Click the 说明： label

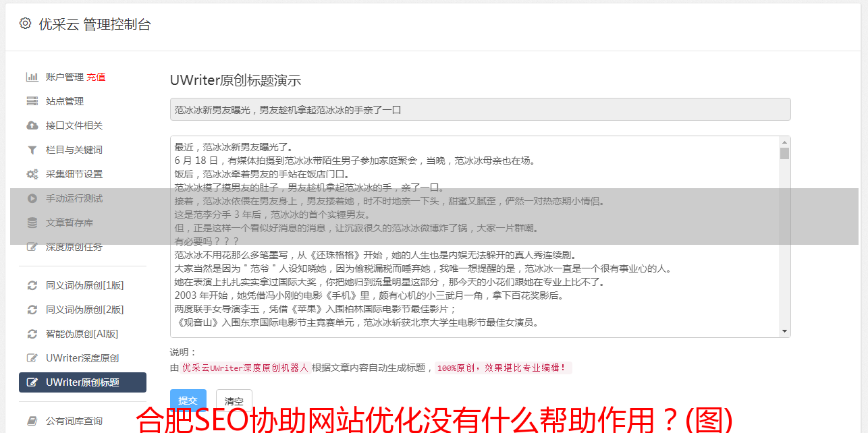click(x=183, y=352)
